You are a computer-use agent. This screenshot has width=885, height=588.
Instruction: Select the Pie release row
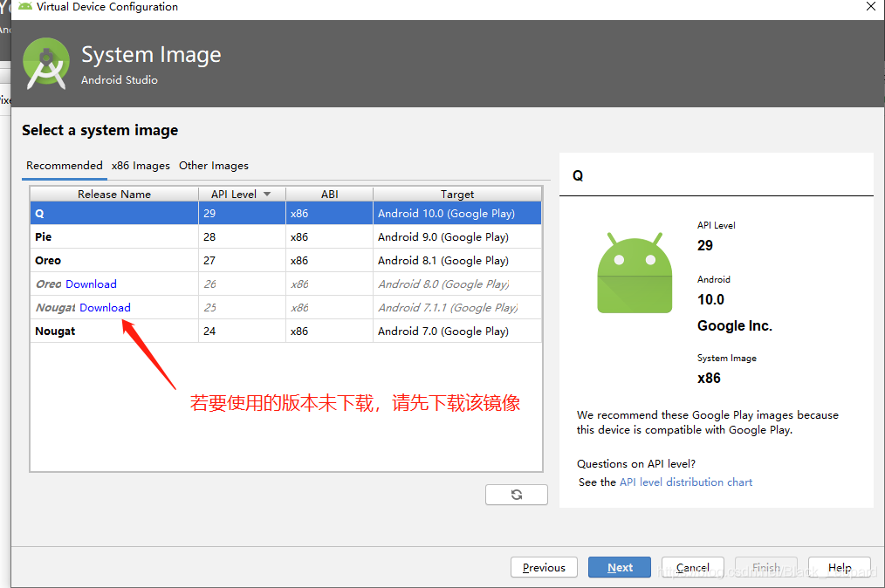(285, 237)
